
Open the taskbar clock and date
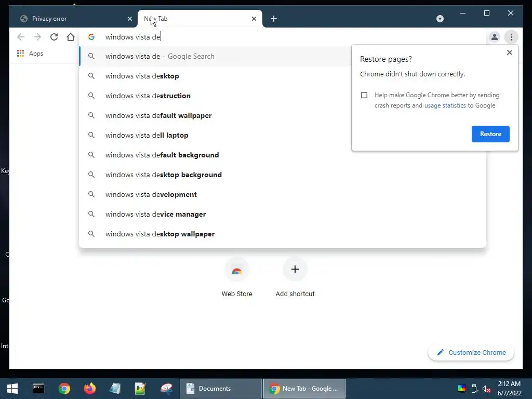click(x=509, y=389)
